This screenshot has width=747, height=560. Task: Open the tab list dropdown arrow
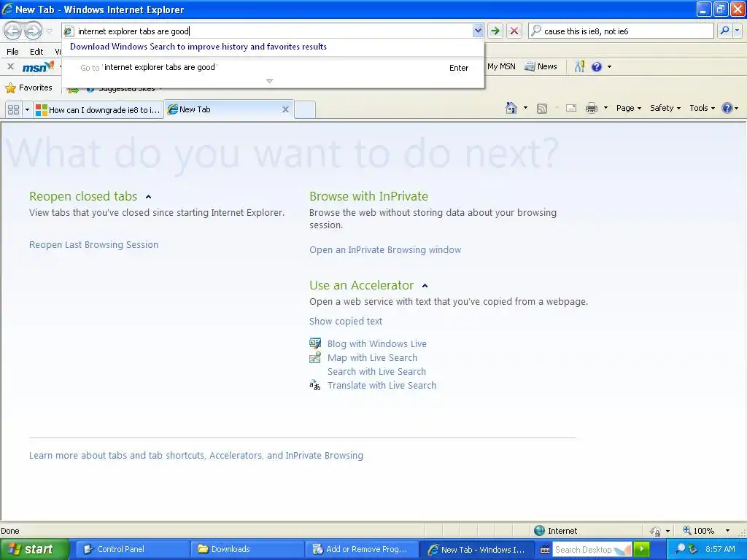pyautogui.click(x=27, y=110)
